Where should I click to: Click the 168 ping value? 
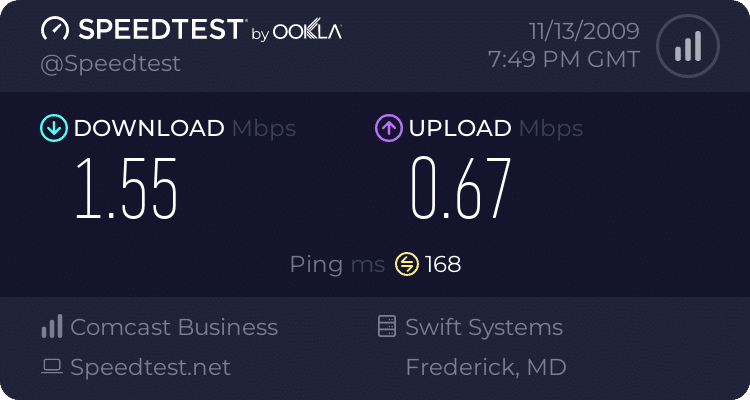443,265
